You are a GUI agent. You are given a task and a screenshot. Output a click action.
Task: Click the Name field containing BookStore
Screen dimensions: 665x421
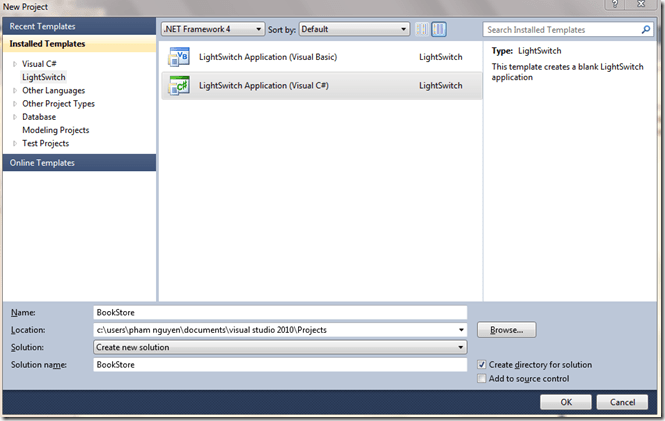280,312
